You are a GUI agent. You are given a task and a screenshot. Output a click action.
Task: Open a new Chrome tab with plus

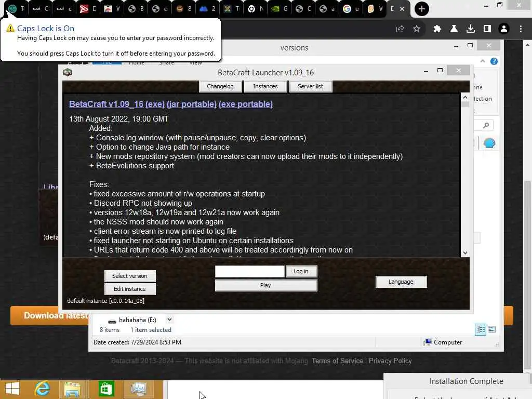point(422,9)
